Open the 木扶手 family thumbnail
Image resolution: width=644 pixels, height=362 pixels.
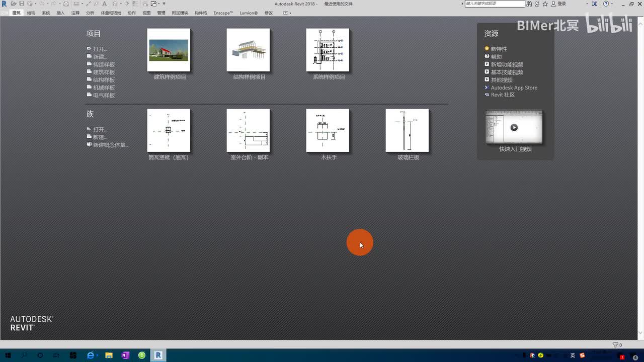coord(328,131)
